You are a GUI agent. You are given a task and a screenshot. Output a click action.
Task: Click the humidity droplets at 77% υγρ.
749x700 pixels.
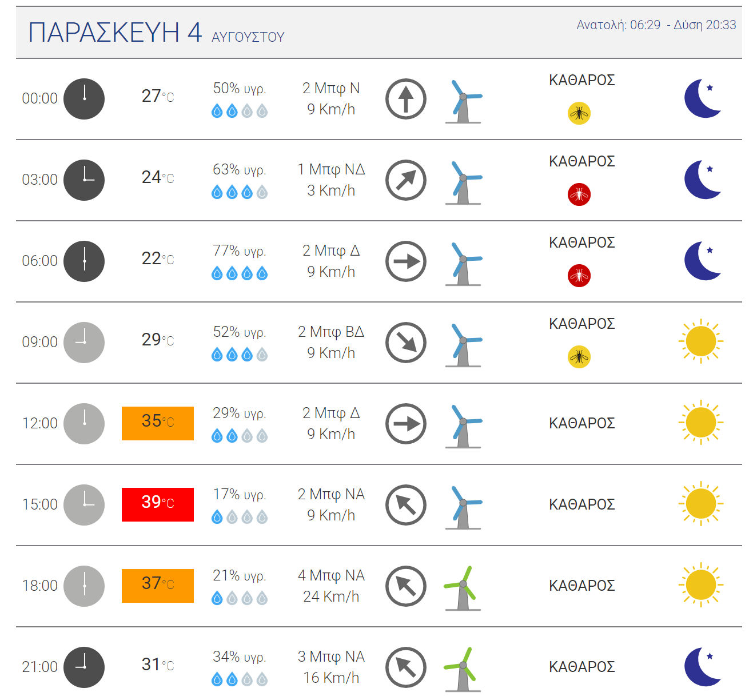click(240, 273)
